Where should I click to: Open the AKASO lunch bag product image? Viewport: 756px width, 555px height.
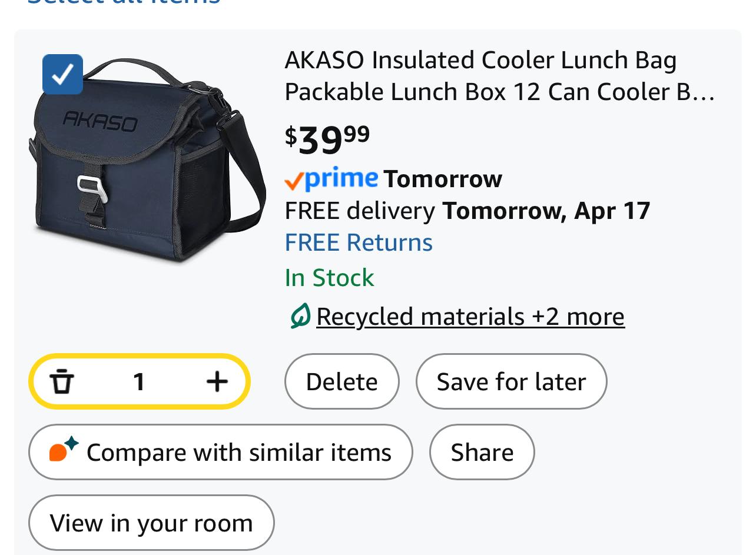(x=147, y=162)
